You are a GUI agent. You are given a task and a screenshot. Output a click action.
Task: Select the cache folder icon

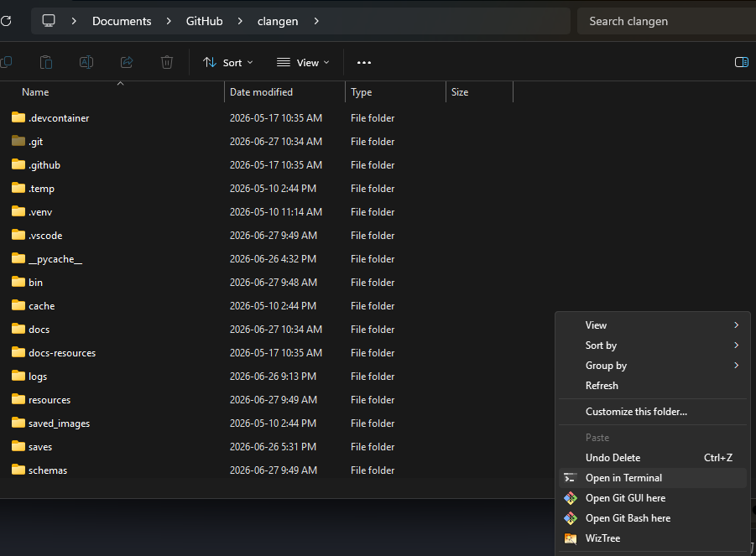pyautogui.click(x=18, y=305)
